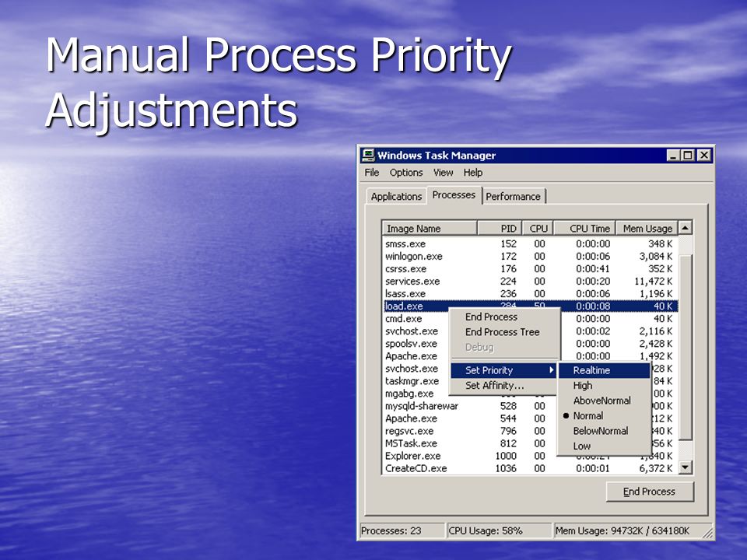Click the 11,472 K memory value
Screen dimensions: 747x560
[x=653, y=281]
